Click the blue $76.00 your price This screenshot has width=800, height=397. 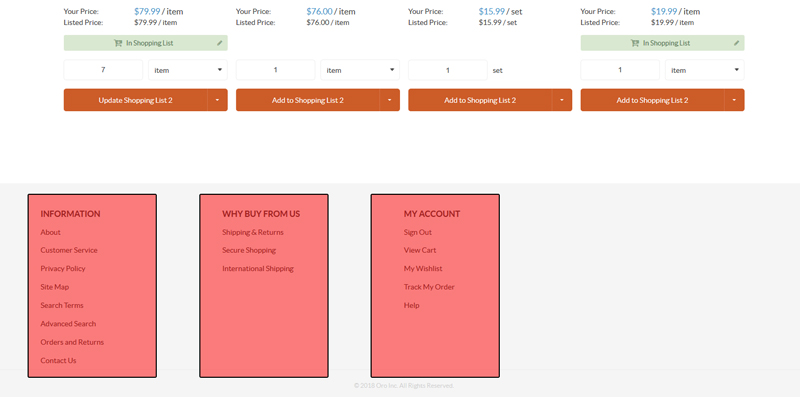click(x=319, y=11)
